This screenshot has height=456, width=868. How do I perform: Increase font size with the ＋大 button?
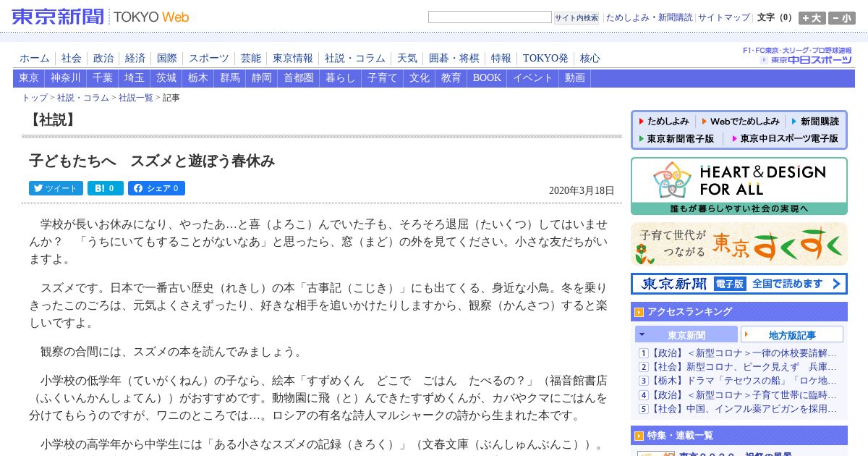click(812, 18)
